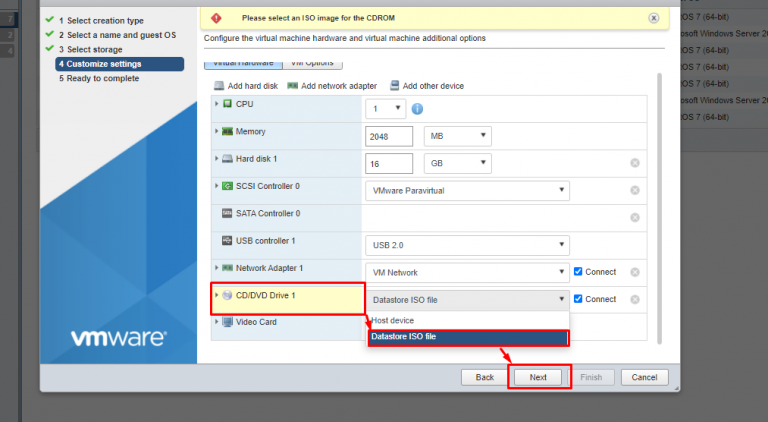Expand the Hard disk 1 row

coord(217,158)
